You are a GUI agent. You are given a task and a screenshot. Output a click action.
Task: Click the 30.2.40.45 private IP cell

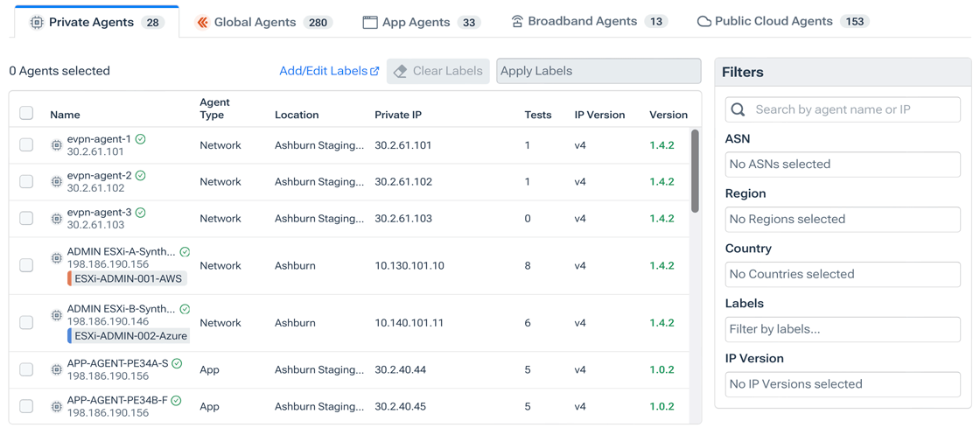(401, 407)
